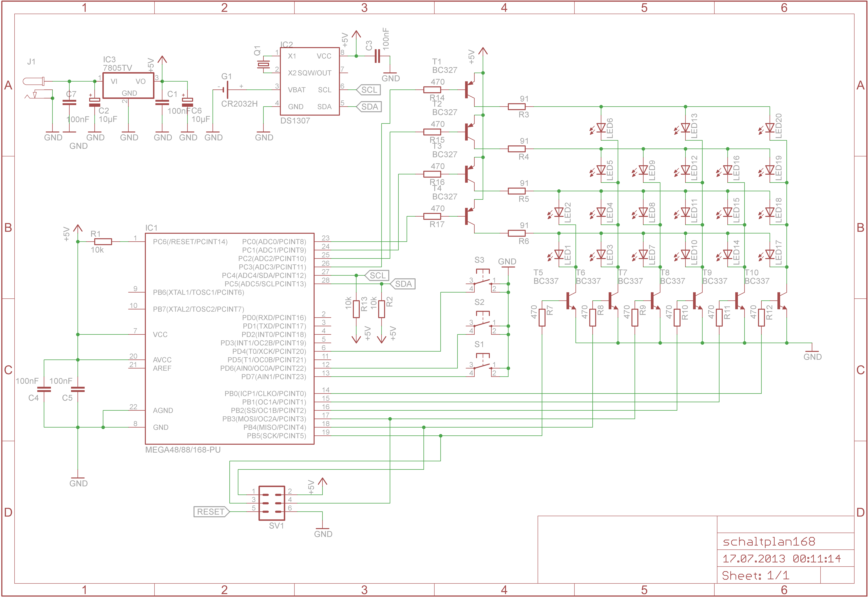Select the T1 BC327 transistor symbol
Viewport: 868px width, 598px height.
click(x=470, y=90)
